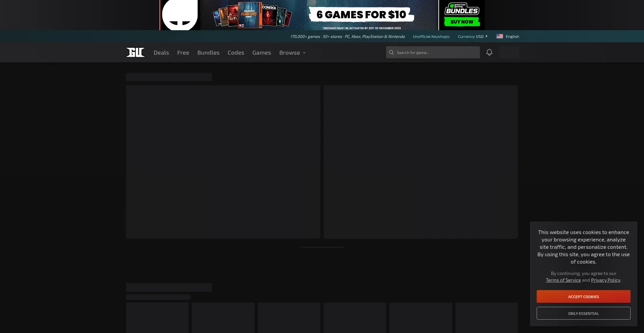Click the GG.deals logo in navbar
644x333 pixels.
click(135, 52)
